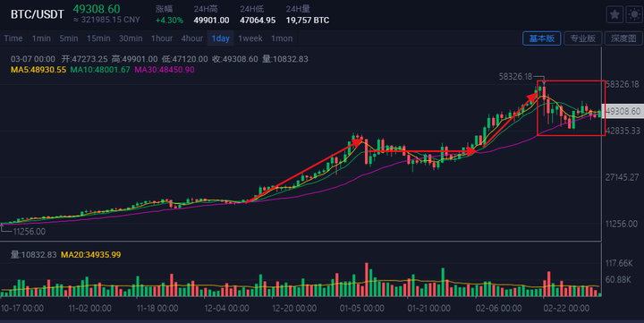Image resolution: width=644 pixels, height=323 pixels.
Task: Switch chart to 1hour interval
Action: click(x=162, y=38)
